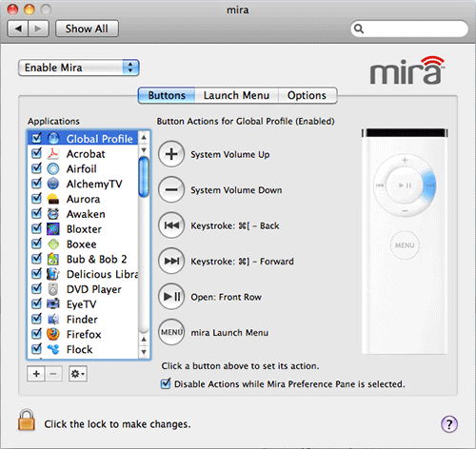The height and width of the screenshot is (449, 476).
Task: Click the 'System Volume Down' action label
Action: coord(236,190)
